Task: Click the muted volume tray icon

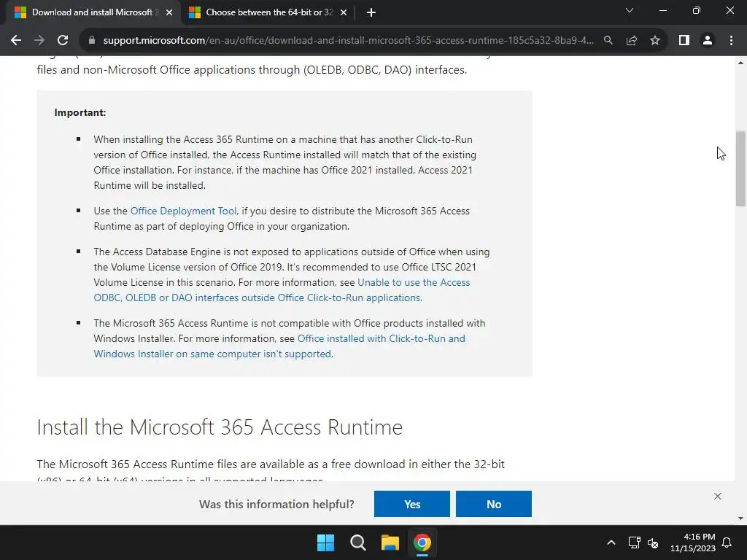Action: coord(653,542)
